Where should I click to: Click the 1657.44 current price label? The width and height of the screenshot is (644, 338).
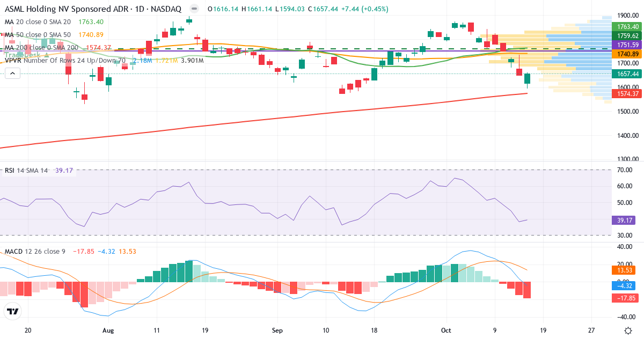[x=627, y=74]
